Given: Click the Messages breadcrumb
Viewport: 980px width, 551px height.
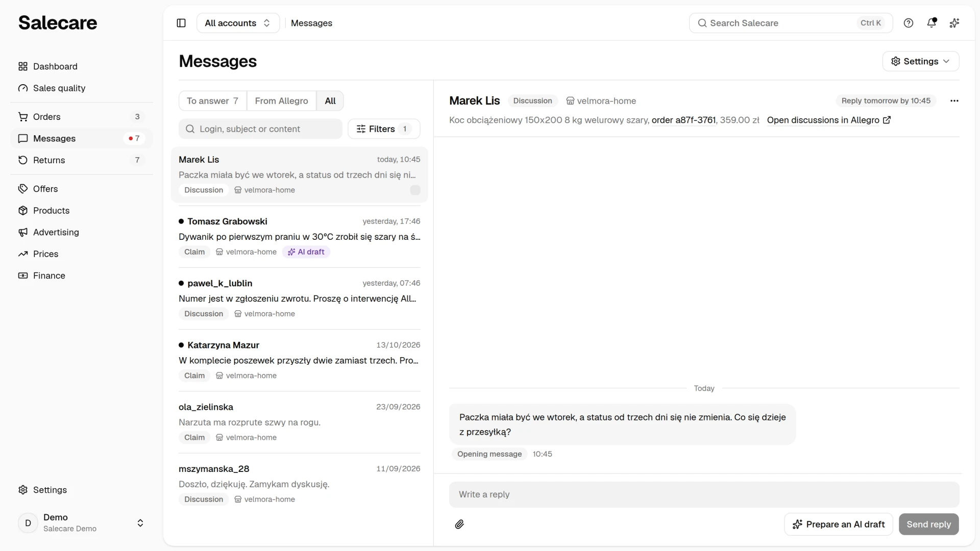Looking at the screenshot, I should (311, 23).
